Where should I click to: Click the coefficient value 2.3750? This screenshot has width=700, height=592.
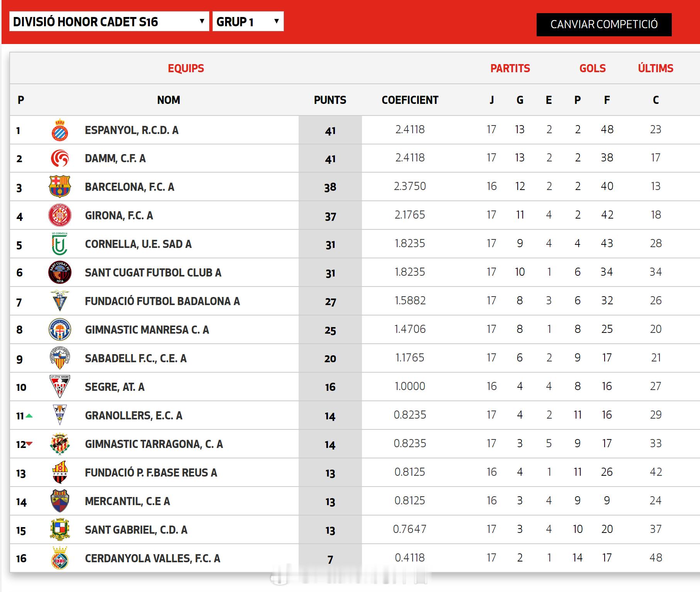coord(410,186)
